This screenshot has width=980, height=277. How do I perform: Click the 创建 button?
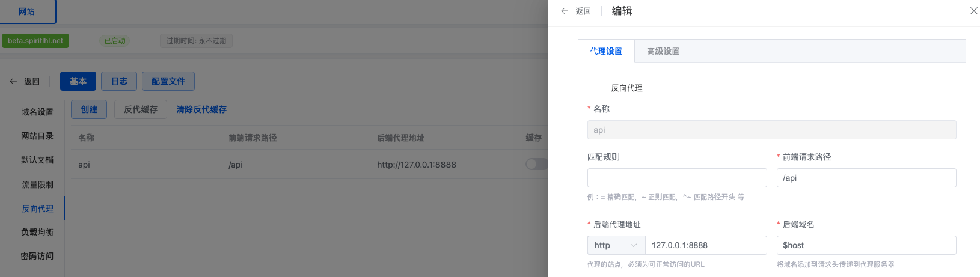point(89,109)
